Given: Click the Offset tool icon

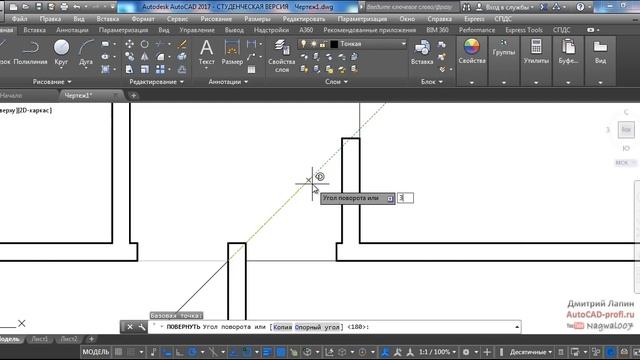Looking at the screenshot, I should (182, 69).
